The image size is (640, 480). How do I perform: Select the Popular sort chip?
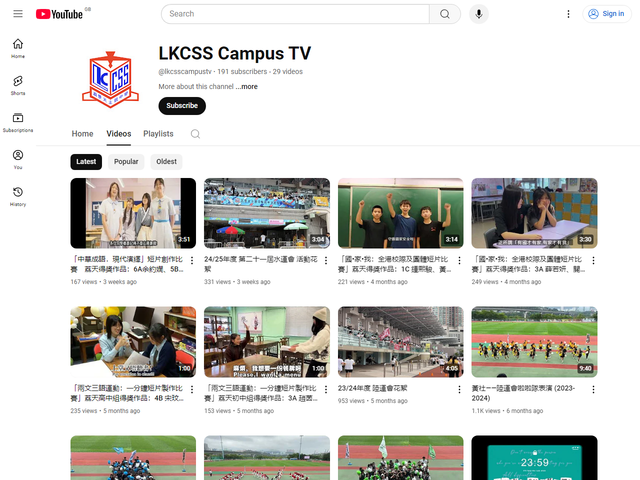pyautogui.click(x=126, y=161)
